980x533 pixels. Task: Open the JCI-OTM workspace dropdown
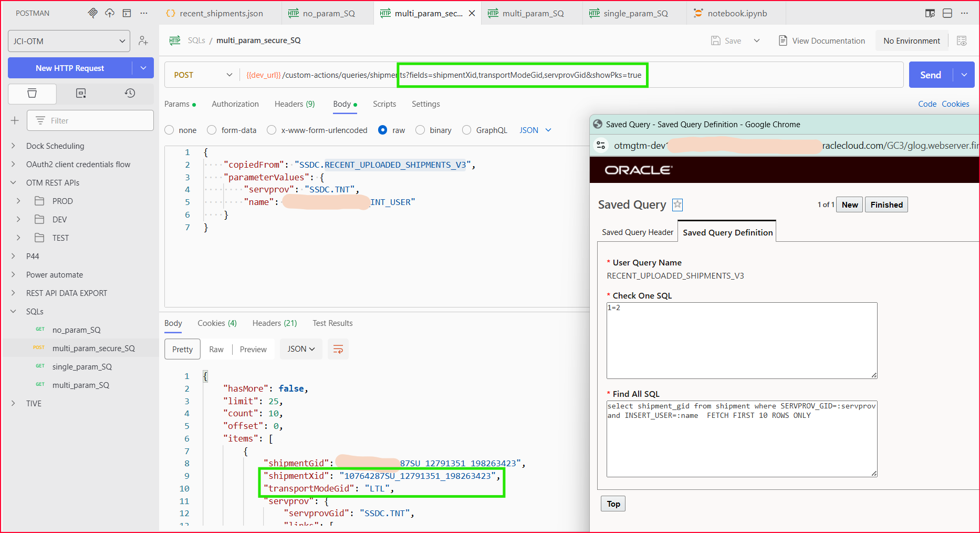69,41
